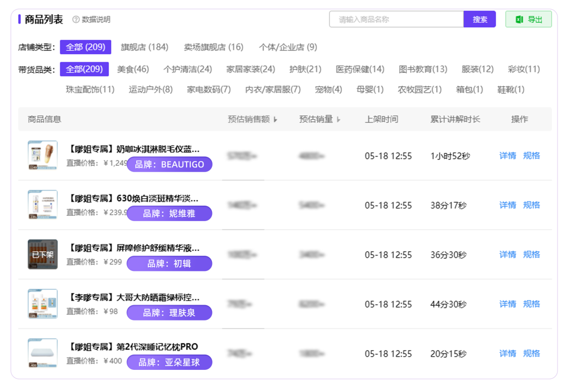
Task: Open 规格 for 第2代深睡记忆枕PRO
Action: 531,353
